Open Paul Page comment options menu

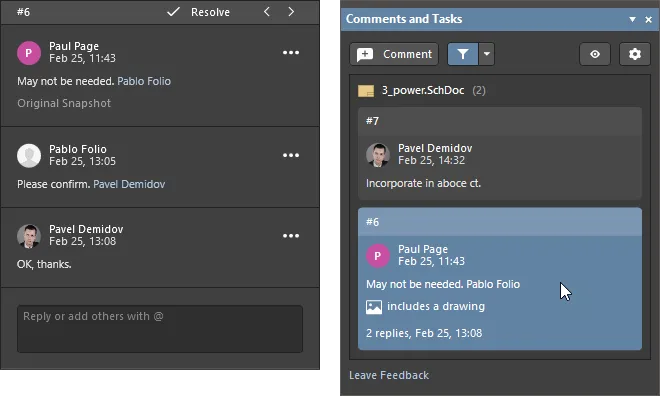tap(291, 53)
